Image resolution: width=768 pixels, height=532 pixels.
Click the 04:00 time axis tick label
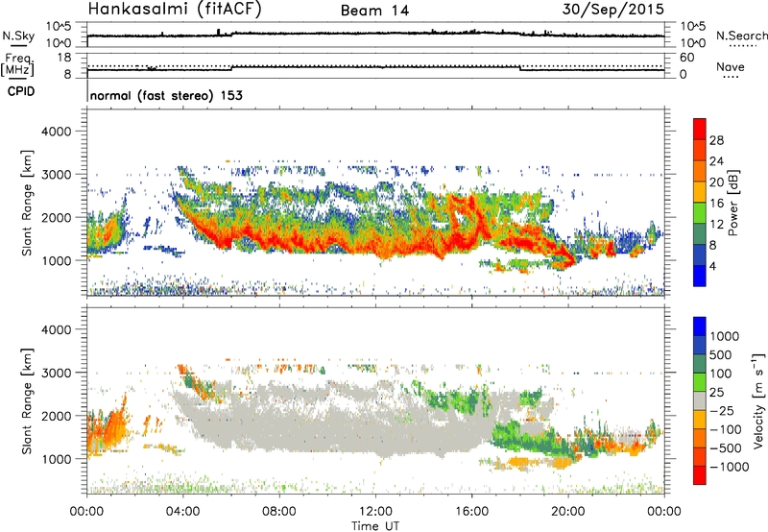pos(182,512)
